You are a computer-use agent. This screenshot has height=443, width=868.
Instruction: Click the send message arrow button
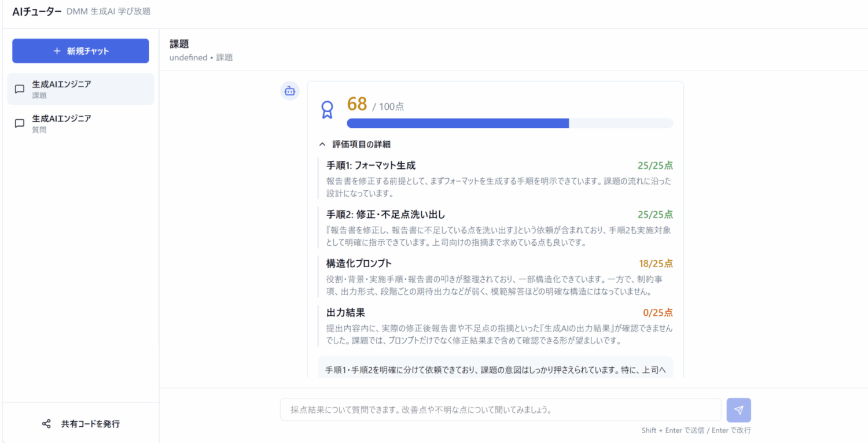click(x=739, y=410)
